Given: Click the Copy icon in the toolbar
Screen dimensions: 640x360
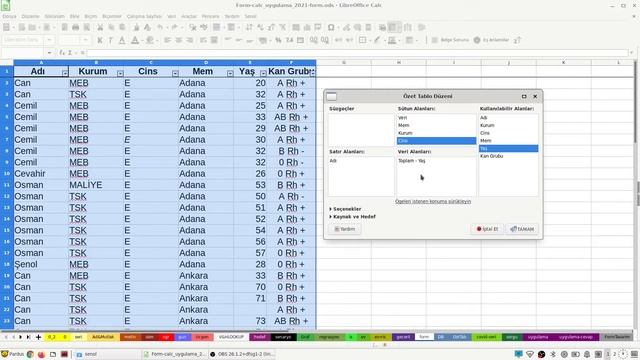Looking at the screenshot, I should tap(111, 27).
